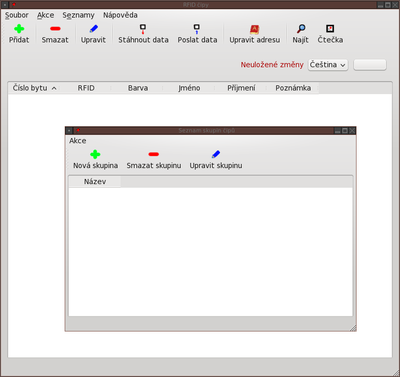Sort by Číslo bytu column header
The height and width of the screenshot is (377, 400).
[x=34, y=88]
